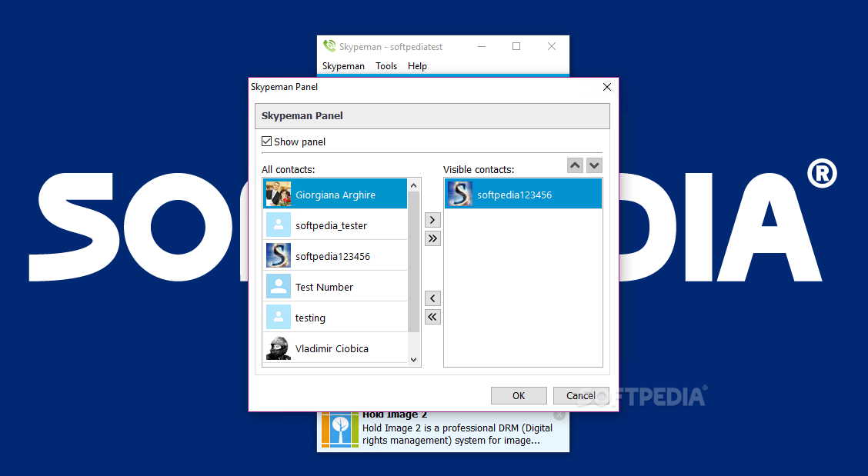Dismiss the Hold Image 2 ad
The width and height of the screenshot is (868, 476).
click(559, 415)
